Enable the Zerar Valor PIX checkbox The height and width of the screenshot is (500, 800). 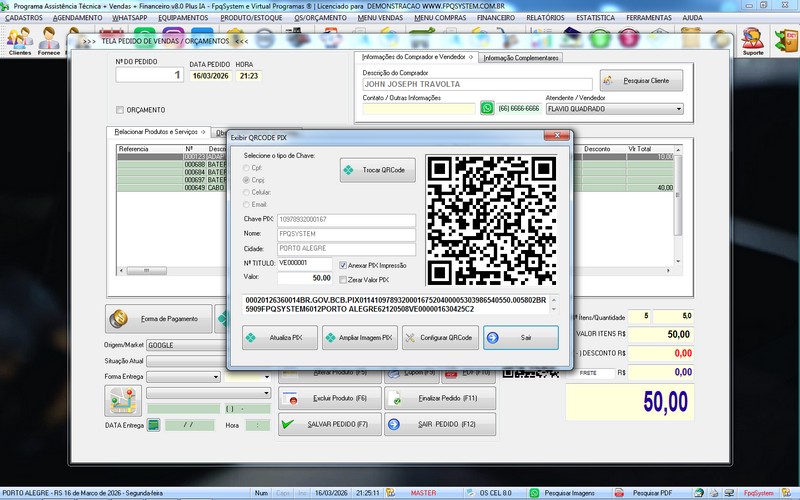point(344,279)
